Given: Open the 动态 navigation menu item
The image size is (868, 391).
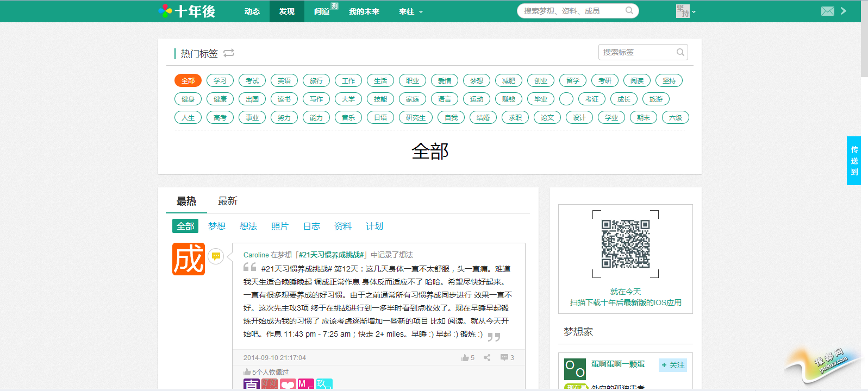Looking at the screenshot, I should tap(252, 11).
